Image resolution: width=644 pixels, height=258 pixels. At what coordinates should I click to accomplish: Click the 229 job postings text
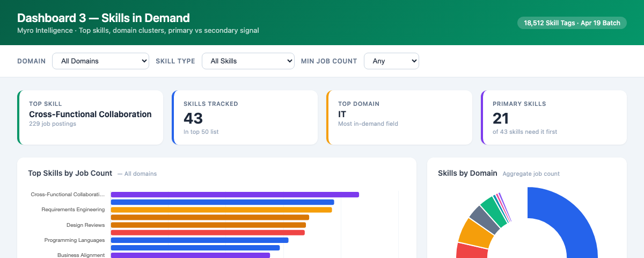53,124
